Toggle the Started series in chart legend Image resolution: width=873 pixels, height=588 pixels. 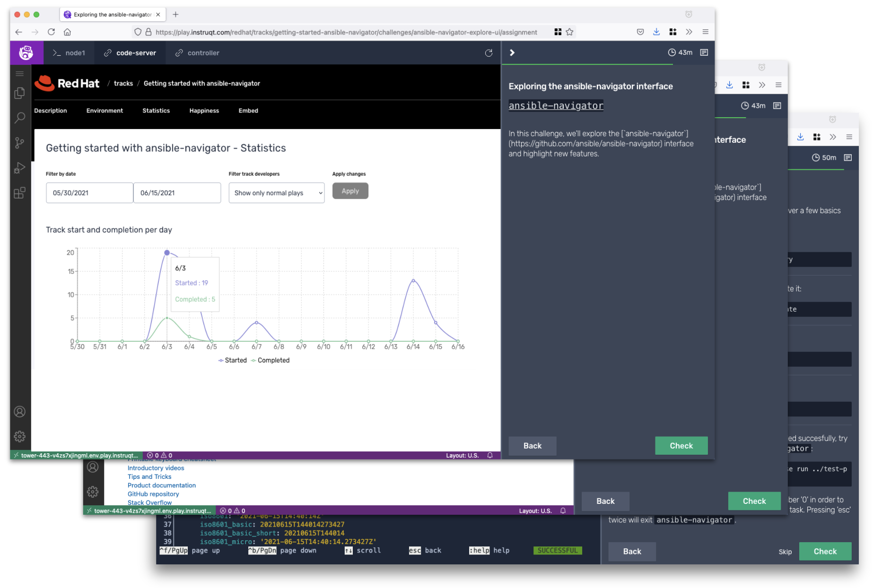tap(233, 360)
